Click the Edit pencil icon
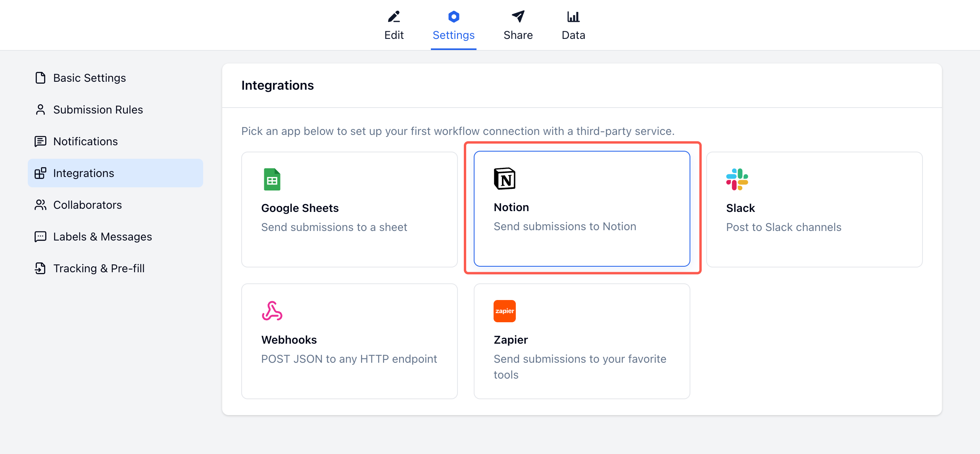Viewport: 980px width, 454px height. pos(394,17)
